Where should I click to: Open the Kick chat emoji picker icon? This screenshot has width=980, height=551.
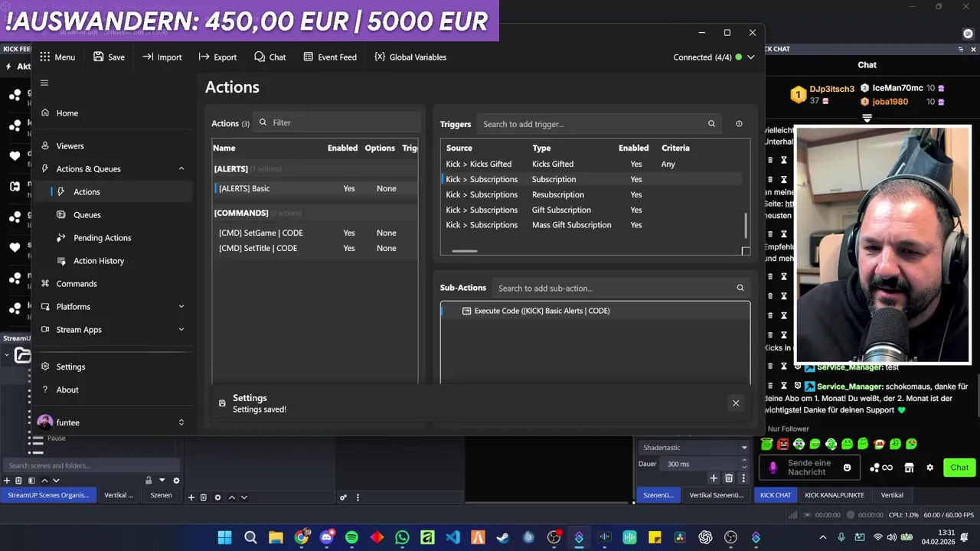tap(847, 468)
